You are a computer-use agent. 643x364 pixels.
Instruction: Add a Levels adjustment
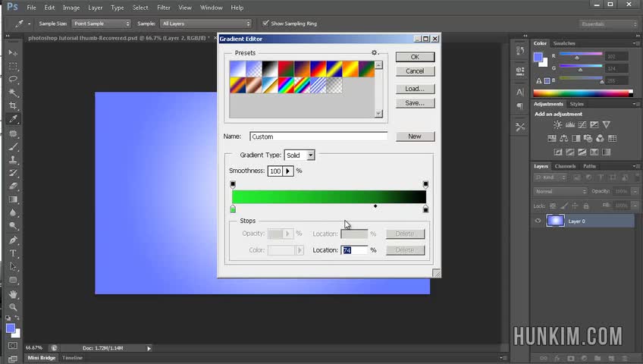coord(570,124)
